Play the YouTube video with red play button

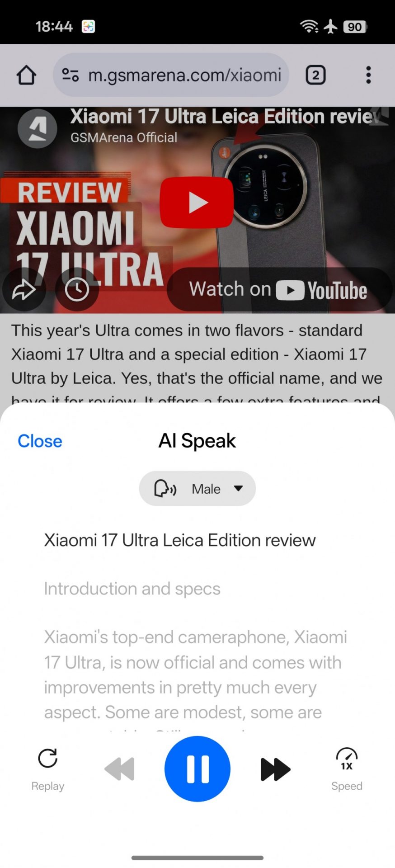coord(197,202)
